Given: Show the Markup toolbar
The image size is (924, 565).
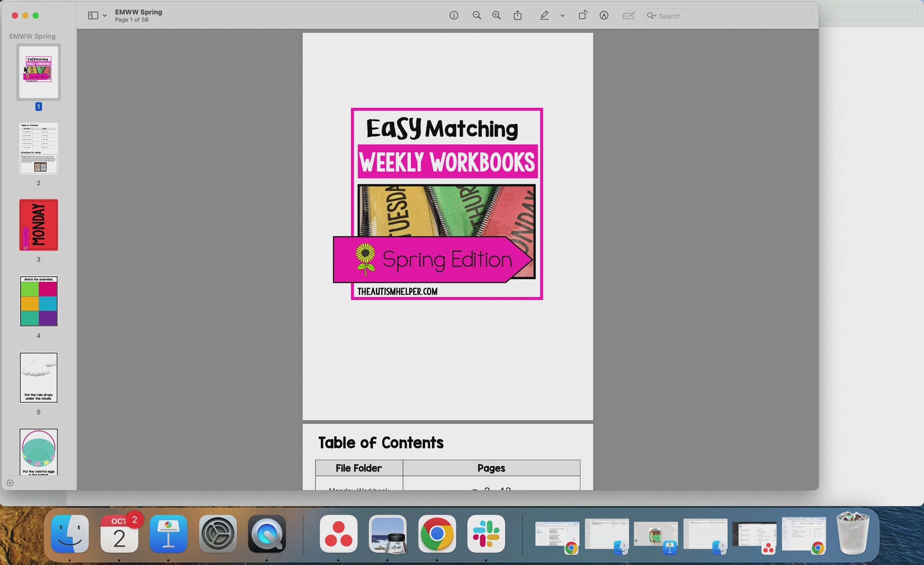Looking at the screenshot, I should click(604, 15).
